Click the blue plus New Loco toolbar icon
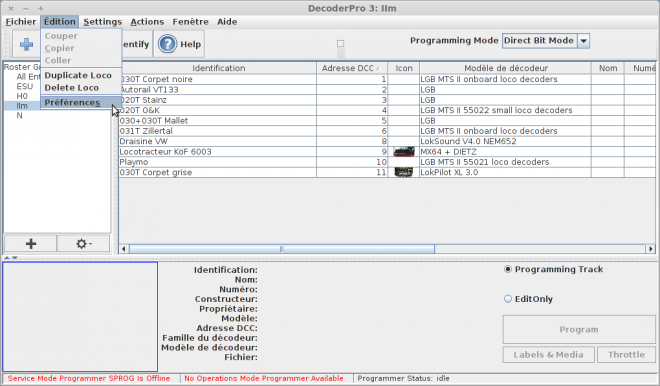This screenshot has width=660, height=386. click(x=26, y=44)
